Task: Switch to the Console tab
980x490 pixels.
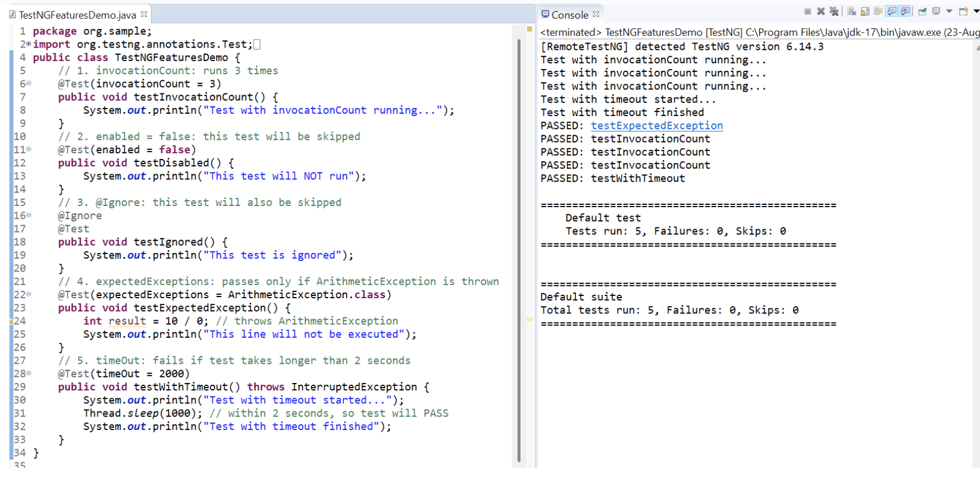Action: coord(569,15)
